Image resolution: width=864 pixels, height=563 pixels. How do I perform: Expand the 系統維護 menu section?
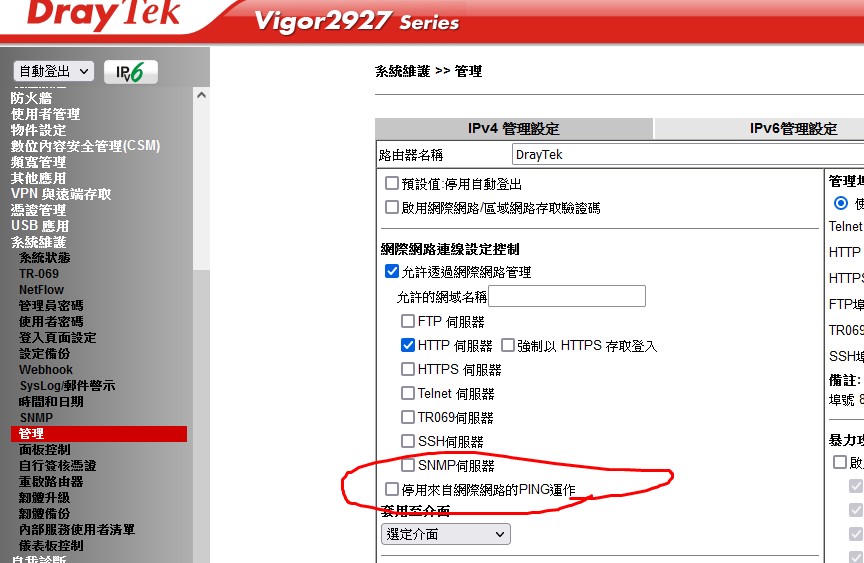39,242
